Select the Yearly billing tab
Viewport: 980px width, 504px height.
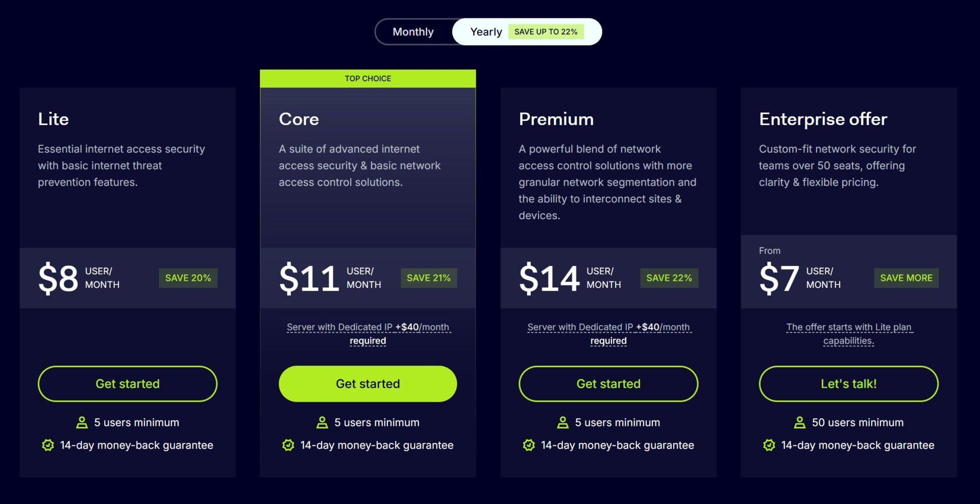click(485, 31)
